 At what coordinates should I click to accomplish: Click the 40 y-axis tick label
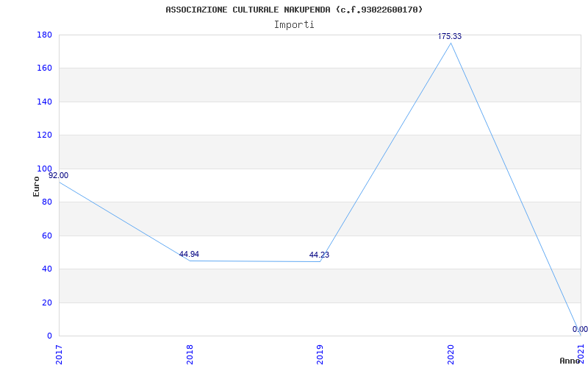click(x=47, y=269)
